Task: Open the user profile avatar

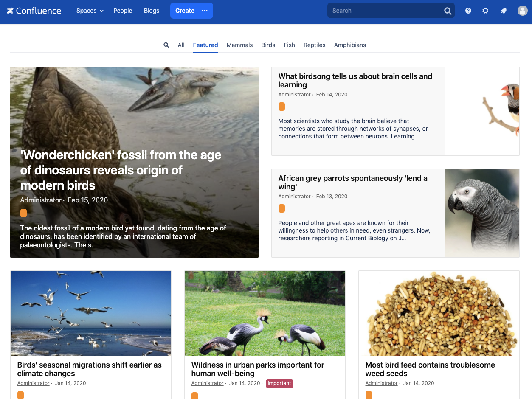Action: tap(522, 11)
